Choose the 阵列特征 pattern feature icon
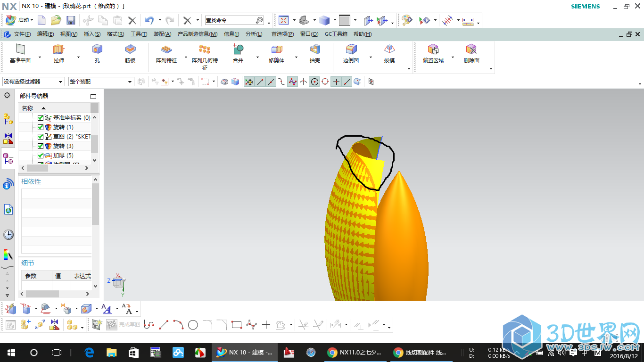 (166, 49)
